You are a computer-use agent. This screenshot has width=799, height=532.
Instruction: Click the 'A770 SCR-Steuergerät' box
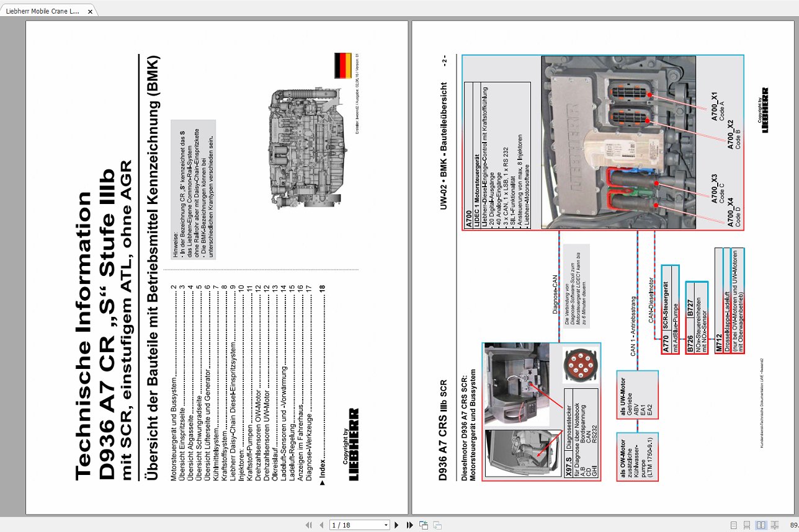coord(671,309)
